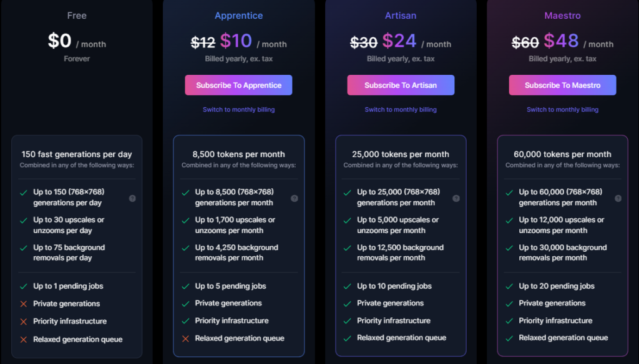The width and height of the screenshot is (639, 364).
Task: Click the help icon in the Artisan plan
Action: 456,198
